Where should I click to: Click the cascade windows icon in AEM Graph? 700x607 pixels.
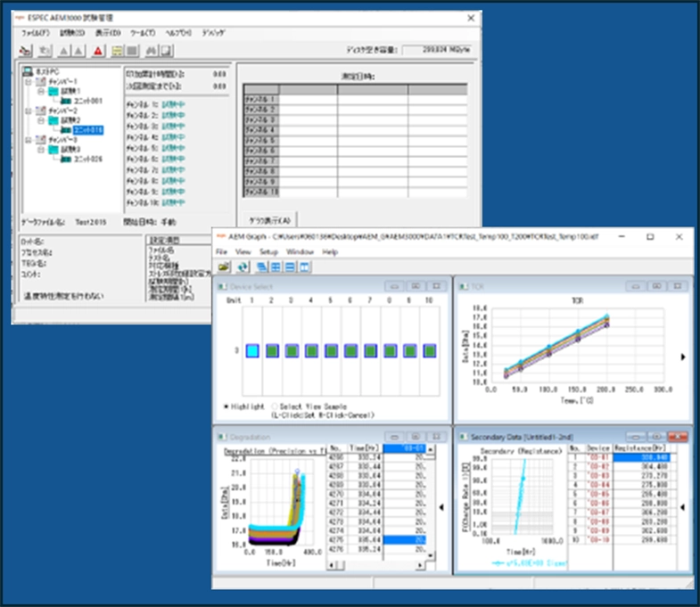tap(261, 267)
